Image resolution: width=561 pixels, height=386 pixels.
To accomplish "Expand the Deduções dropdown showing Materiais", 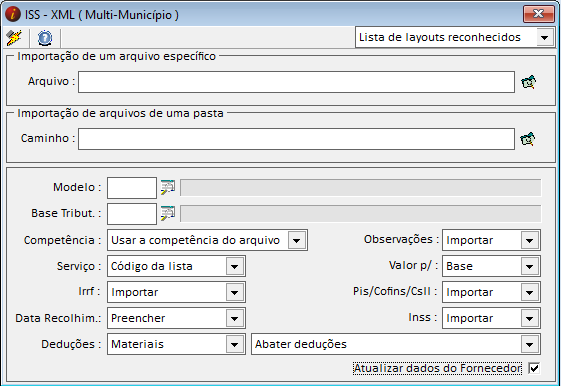I will (x=176, y=344).
